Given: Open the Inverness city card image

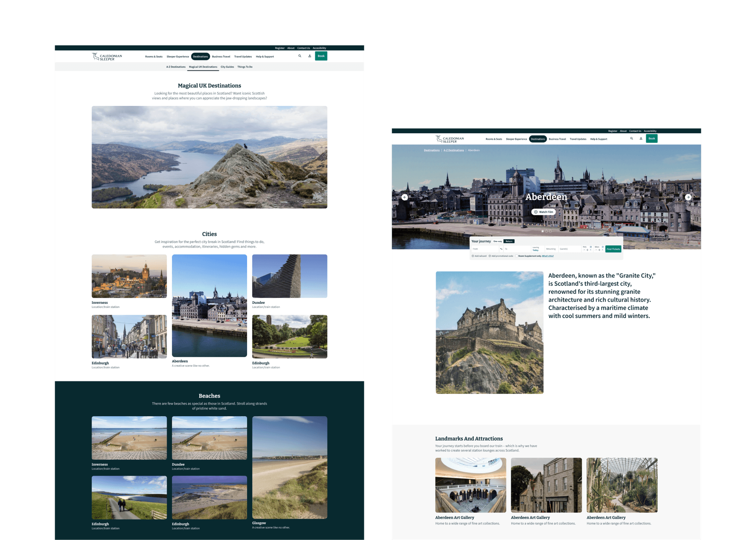Looking at the screenshot, I should [129, 276].
